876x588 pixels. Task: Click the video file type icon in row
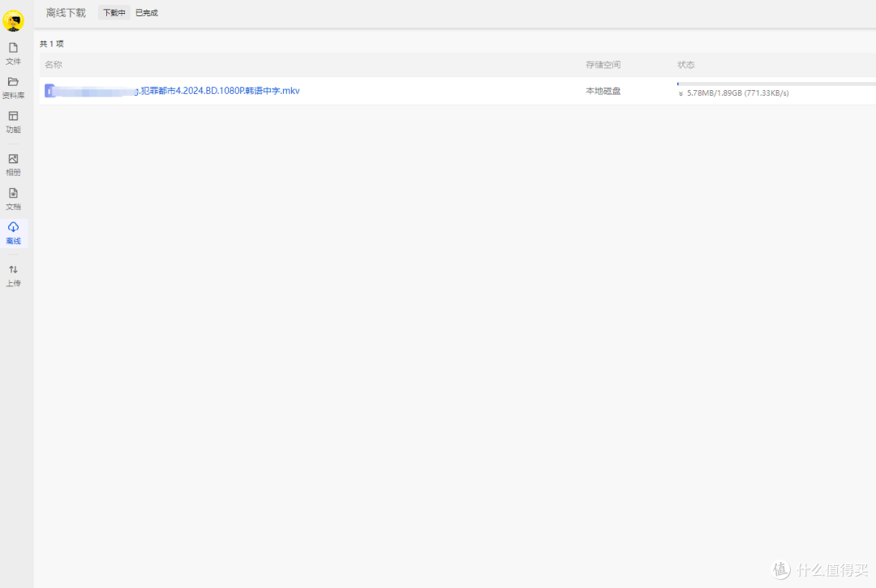50,91
